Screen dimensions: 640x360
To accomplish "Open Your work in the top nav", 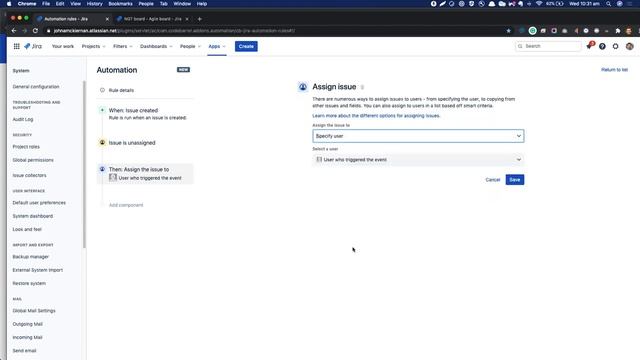I will click(x=63, y=47).
